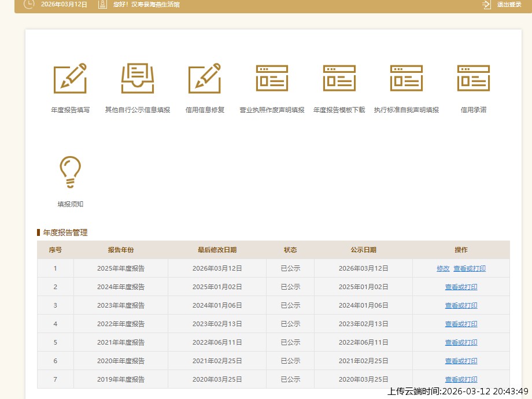Open the 年度报告填写 pencil icon
Viewport: 532px width, 399px height.
coord(70,78)
